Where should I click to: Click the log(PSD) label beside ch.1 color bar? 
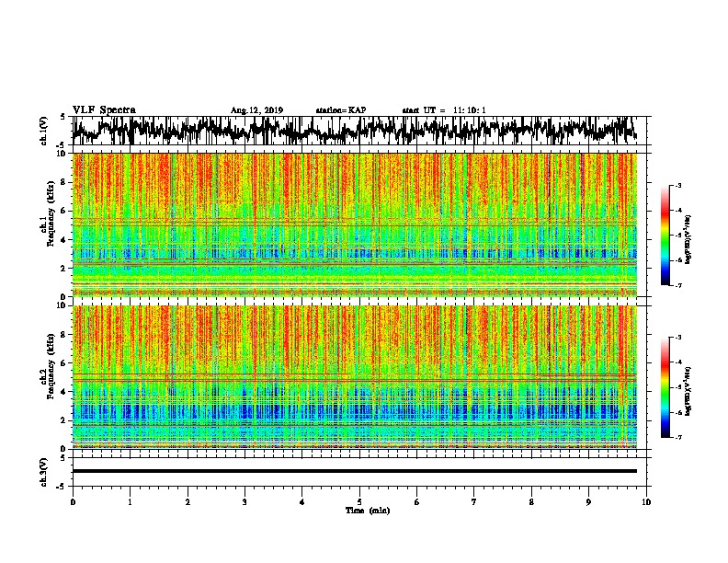tap(688, 239)
